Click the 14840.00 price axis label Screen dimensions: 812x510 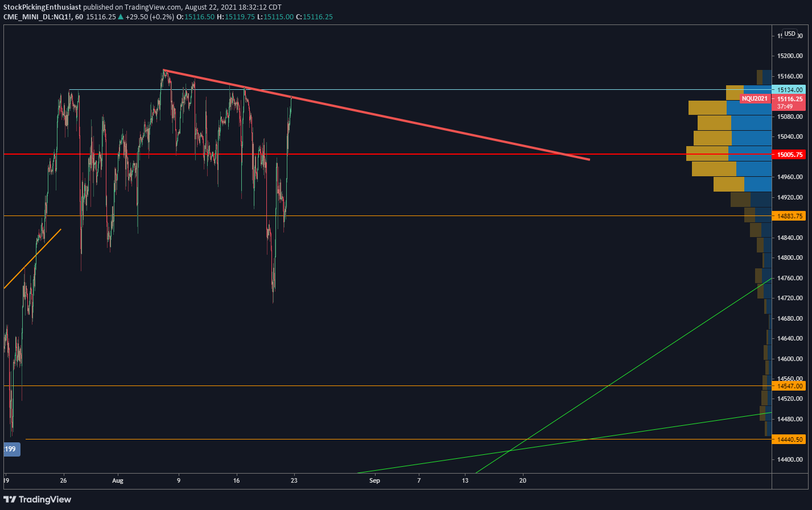pyautogui.click(x=790, y=238)
